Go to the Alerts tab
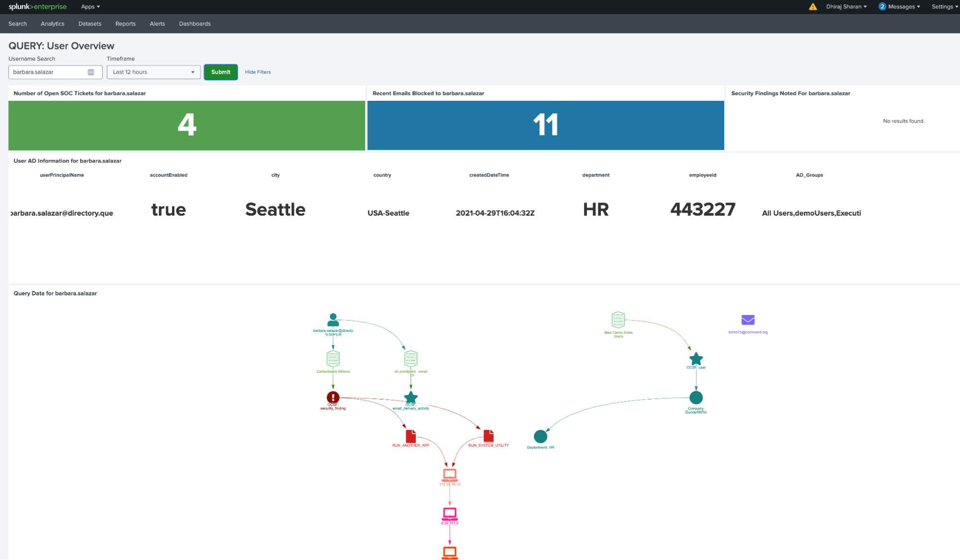The image size is (960, 560). click(x=157, y=24)
